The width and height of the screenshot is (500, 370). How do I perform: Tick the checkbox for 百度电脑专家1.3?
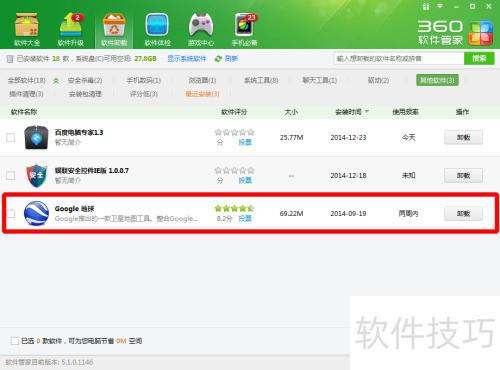coord(11,137)
